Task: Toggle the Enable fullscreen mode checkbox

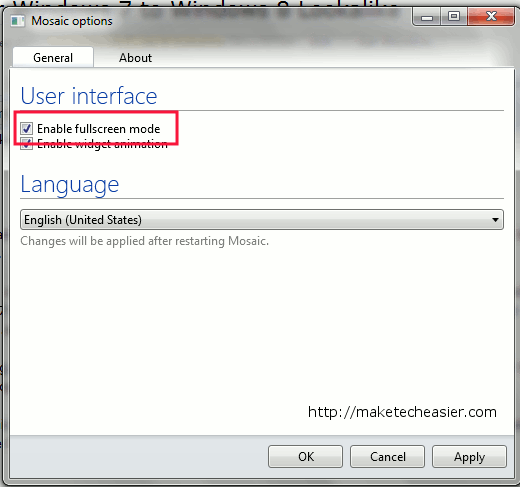Action: coord(26,128)
